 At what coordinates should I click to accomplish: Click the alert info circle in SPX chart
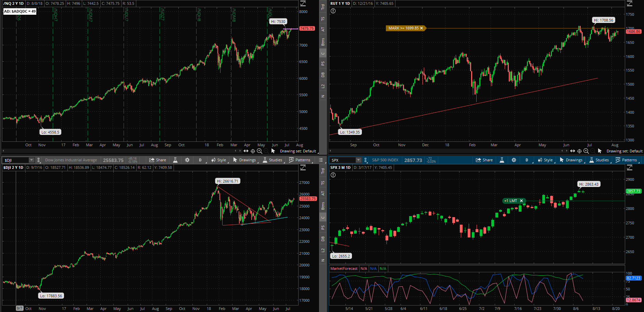[x=333, y=175]
